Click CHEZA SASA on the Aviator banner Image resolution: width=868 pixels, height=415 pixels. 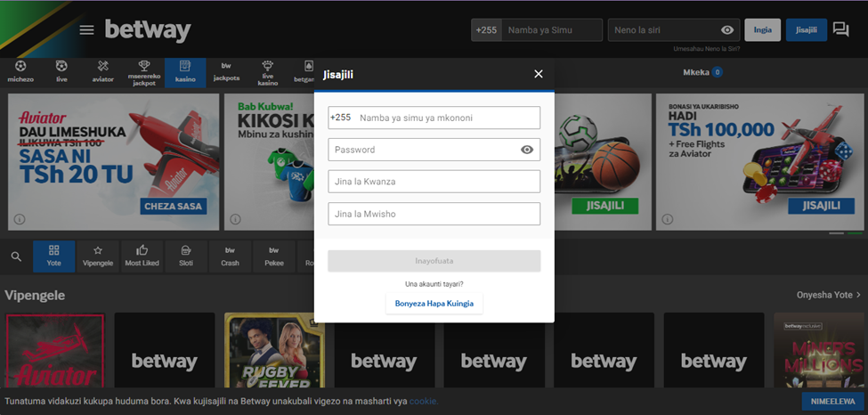tap(174, 207)
